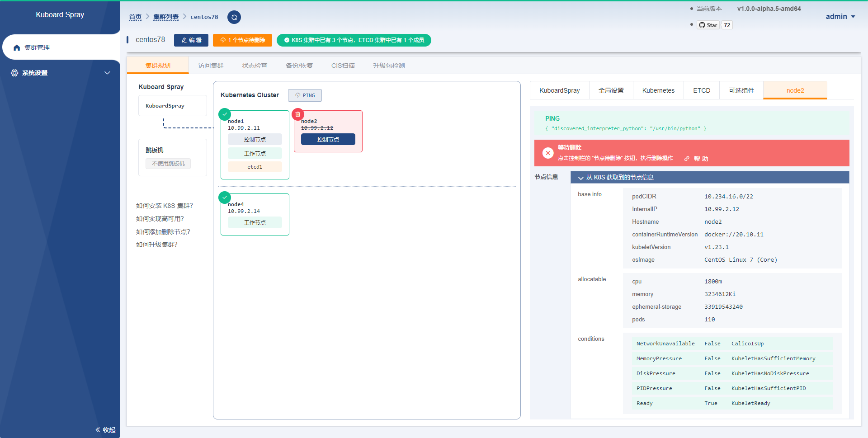The width and height of the screenshot is (868, 438).
Task: Open the admin user dropdown
Action: (x=840, y=16)
